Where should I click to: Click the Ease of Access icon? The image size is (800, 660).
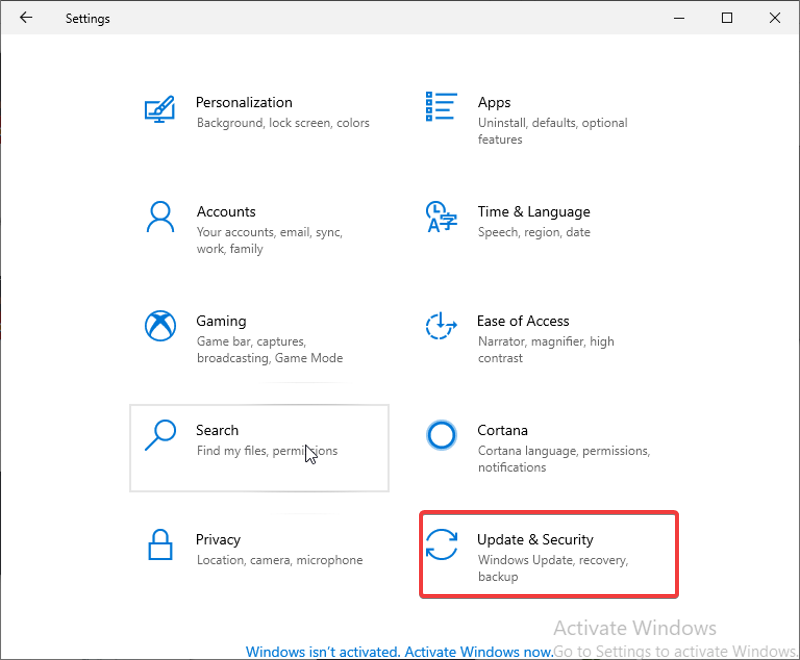click(441, 325)
